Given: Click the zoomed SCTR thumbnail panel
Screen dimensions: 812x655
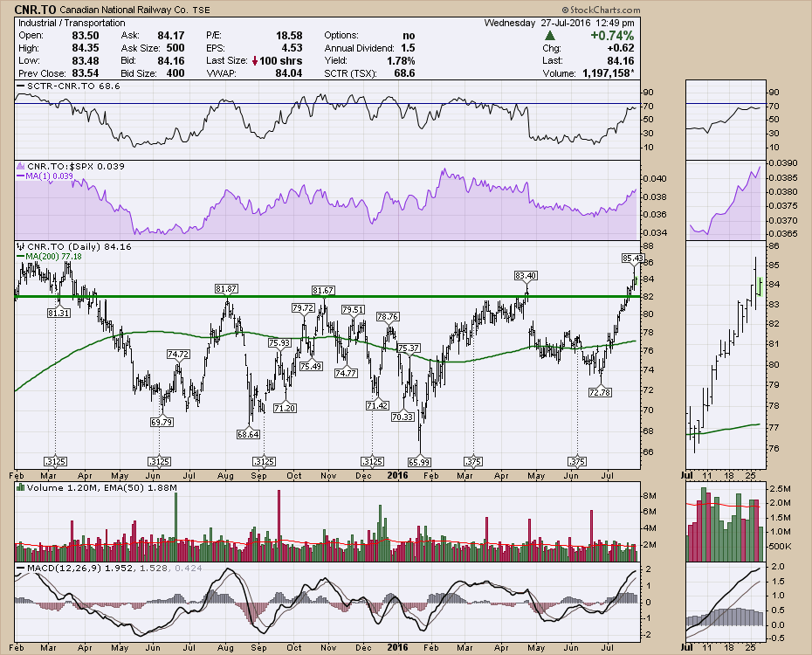Looking at the screenshot, I should click(726, 120).
